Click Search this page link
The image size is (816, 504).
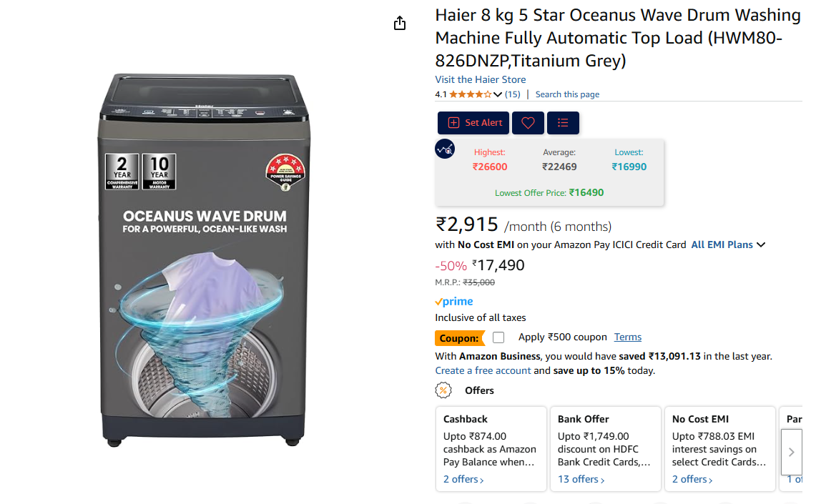click(x=567, y=94)
